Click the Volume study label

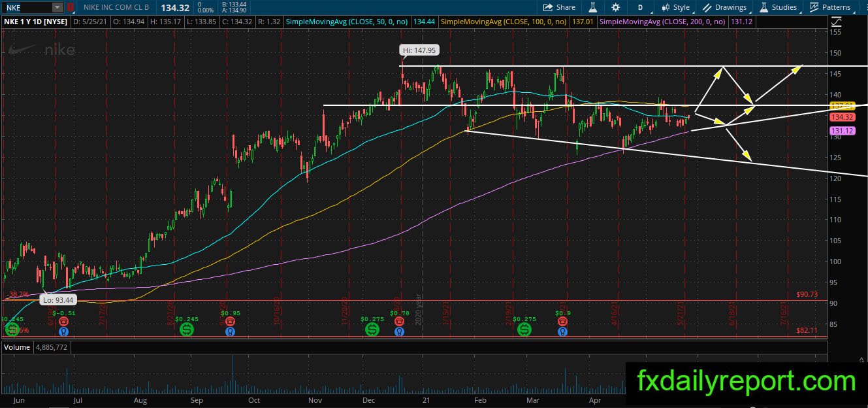pos(17,347)
